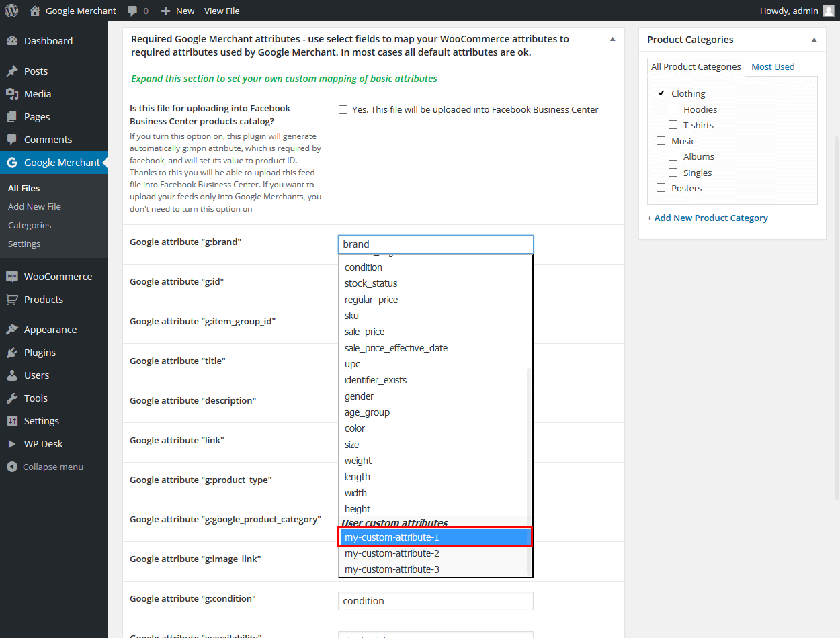Viewport: 840px width, 638px height.
Task: Check the Music category checkbox
Action: pos(661,141)
